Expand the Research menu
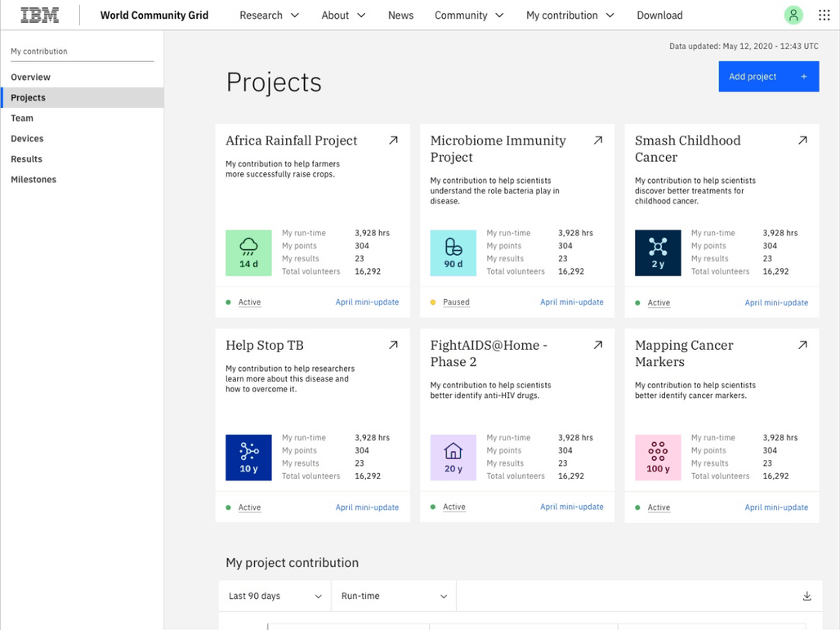The width and height of the screenshot is (840, 630). coord(269,15)
